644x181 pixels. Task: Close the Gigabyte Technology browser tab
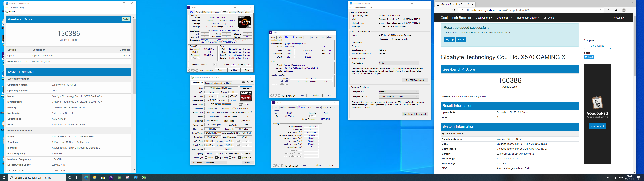[473, 4]
